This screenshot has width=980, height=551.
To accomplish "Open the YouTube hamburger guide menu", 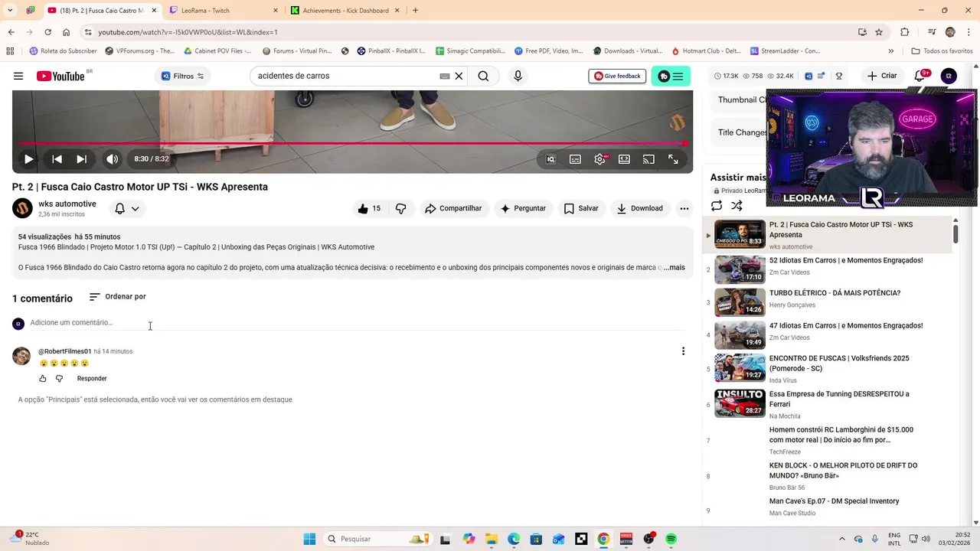I will (x=18, y=76).
